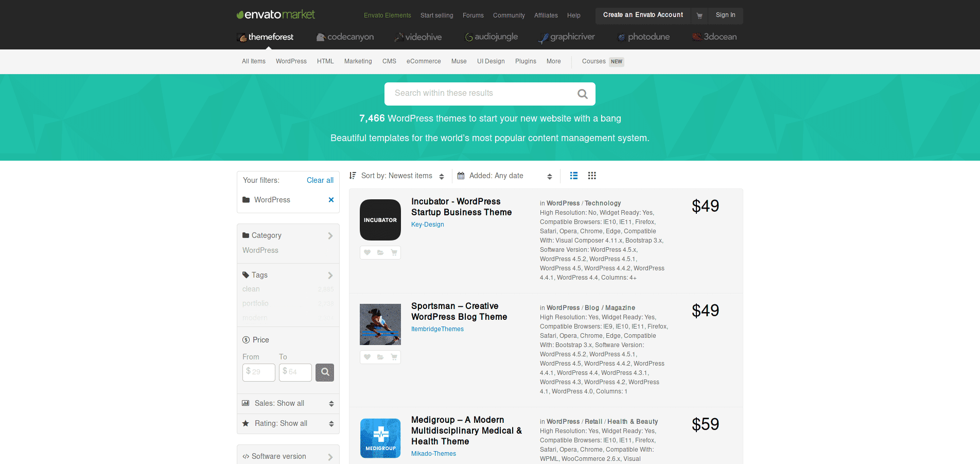Switch to list view layout icon
This screenshot has height=464, width=980.
(574, 176)
